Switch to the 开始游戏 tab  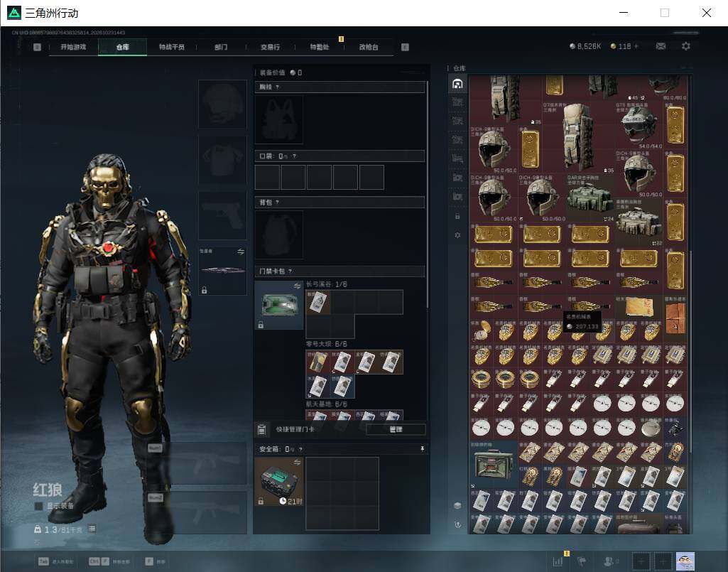[x=73, y=47]
